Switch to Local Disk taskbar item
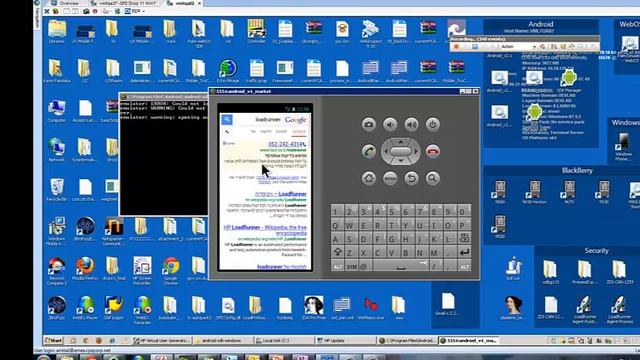Screen dimensions: 640x360 [284, 340]
